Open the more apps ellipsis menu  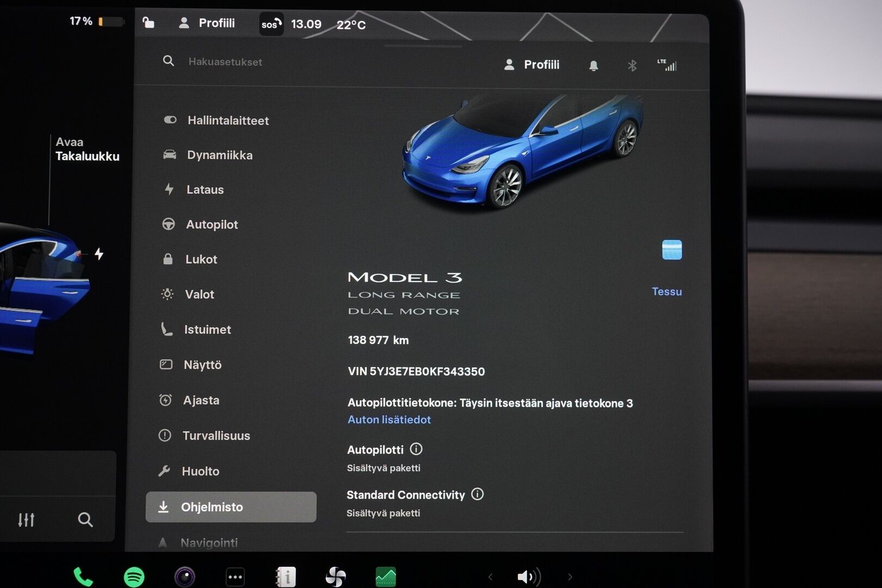(x=235, y=577)
